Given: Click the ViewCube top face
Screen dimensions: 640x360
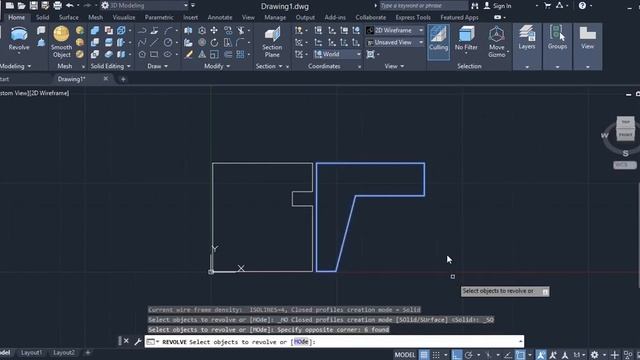Looking at the screenshot, I should 625,122.
